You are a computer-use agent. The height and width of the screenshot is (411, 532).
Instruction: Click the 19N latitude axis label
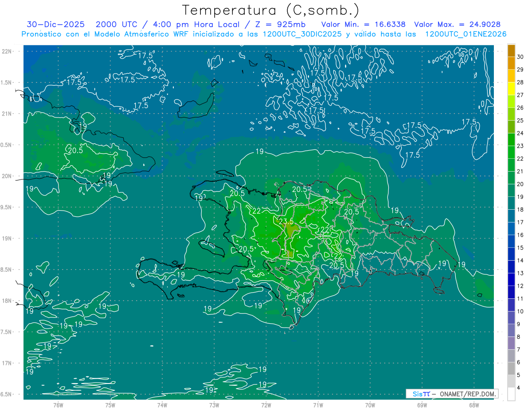coord(7,239)
